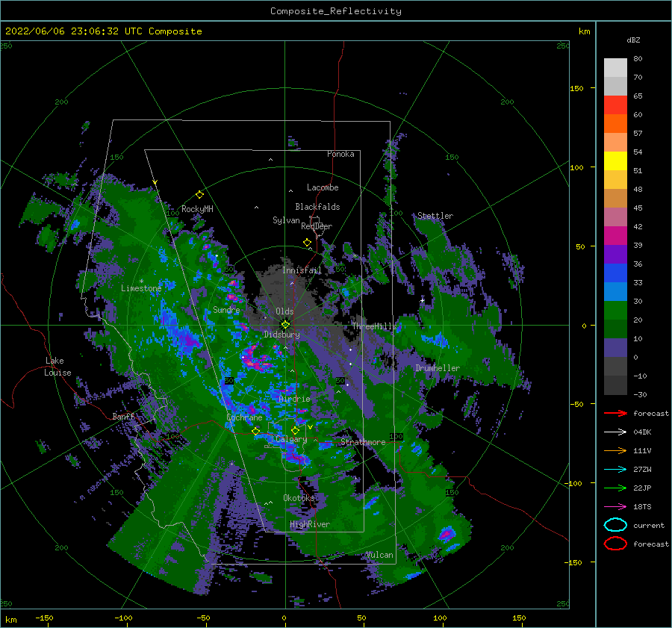This screenshot has width=672, height=628.
Task: Click the yellow diamond marker below RedDeer
Action: 307,243
